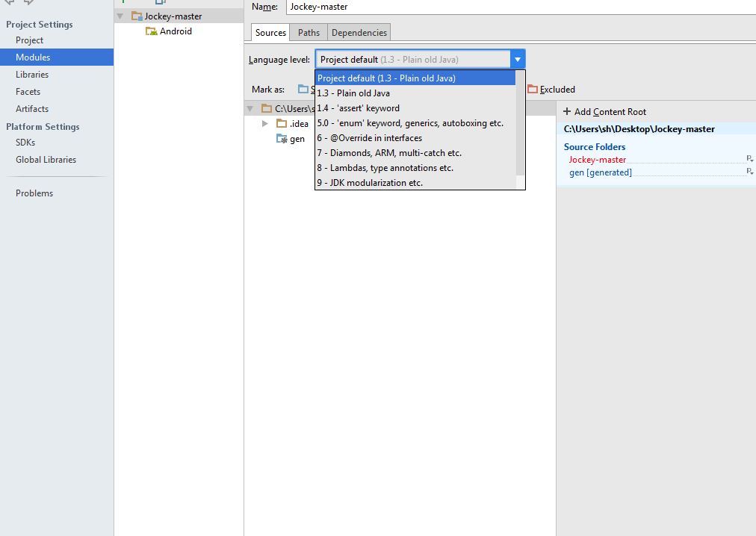Choose '8 - Lambdas, type annotations etc.' level
Screen dimensions: 756x536
(x=385, y=168)
